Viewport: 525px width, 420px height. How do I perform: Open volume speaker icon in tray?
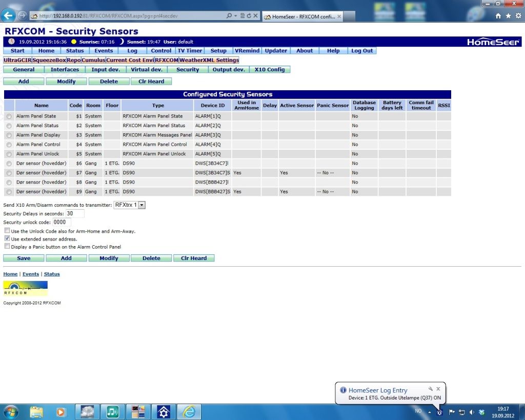[x=472, y=412]
